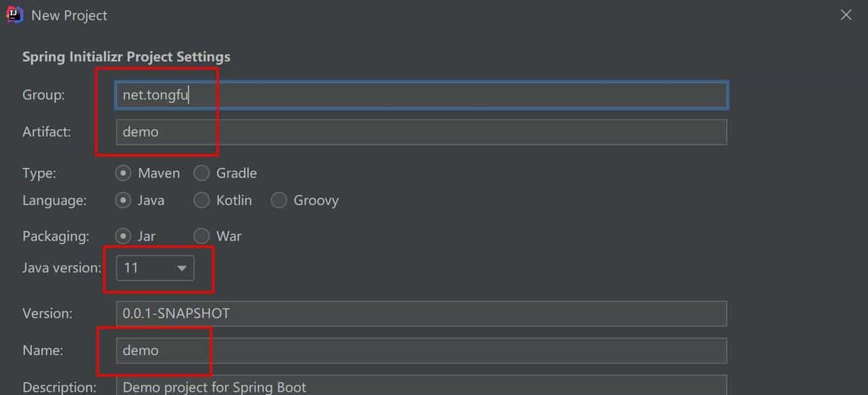Click the Java version label
Image resolution: width=868 pixels, height=395 pixels.
(62, 268)
